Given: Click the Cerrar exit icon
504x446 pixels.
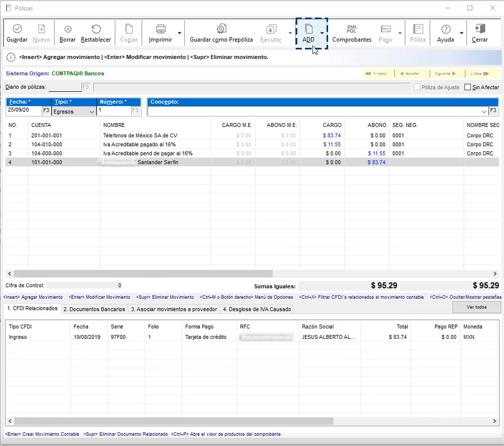Looking at the screenshot, I should tap(480, 30).
